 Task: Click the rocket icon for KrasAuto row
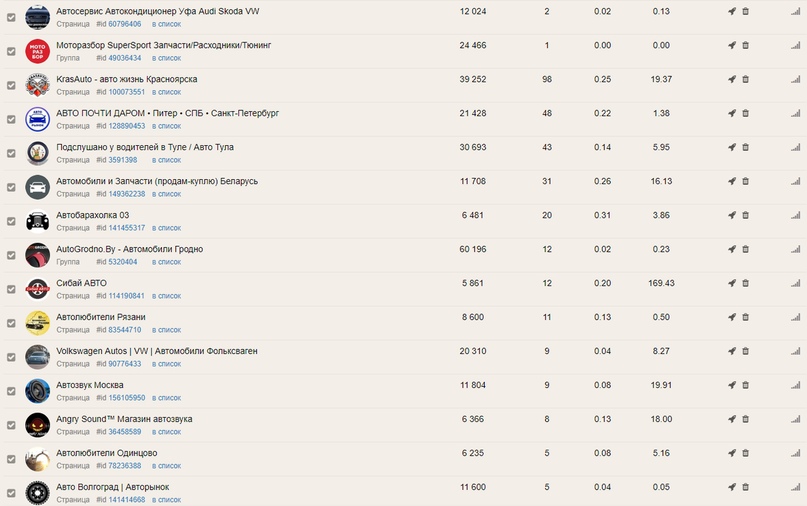731,79
